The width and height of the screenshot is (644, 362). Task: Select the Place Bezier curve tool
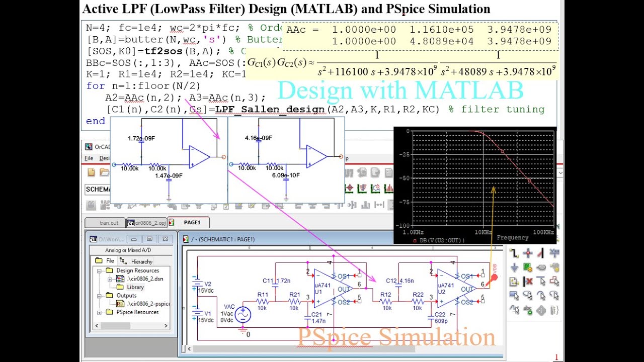[x=514, y=310]
